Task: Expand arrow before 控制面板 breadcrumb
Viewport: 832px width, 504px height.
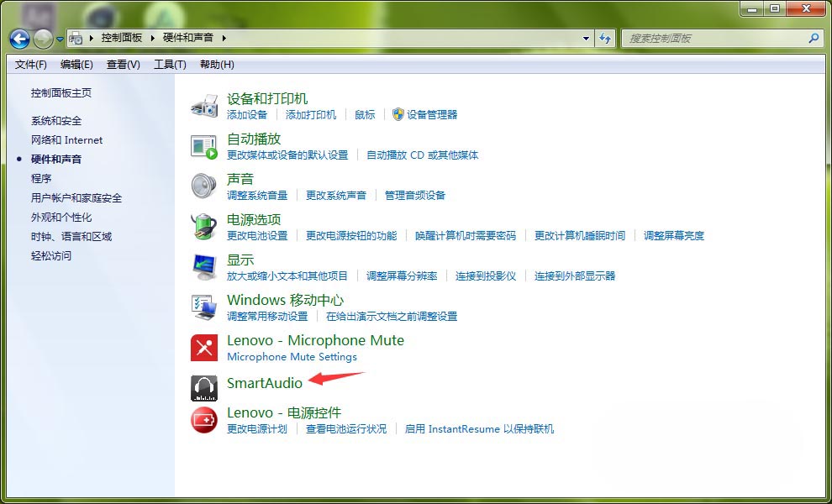Action: pos(92,38)
